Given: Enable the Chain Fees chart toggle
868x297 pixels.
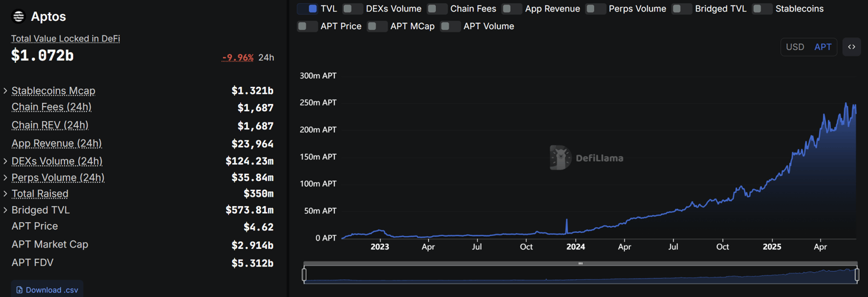Looking at the screenshot, I should [x=437, y=9].
